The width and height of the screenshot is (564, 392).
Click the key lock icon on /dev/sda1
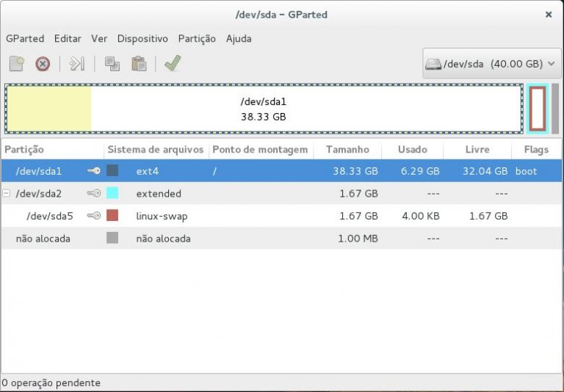click(x=93, y=171)
